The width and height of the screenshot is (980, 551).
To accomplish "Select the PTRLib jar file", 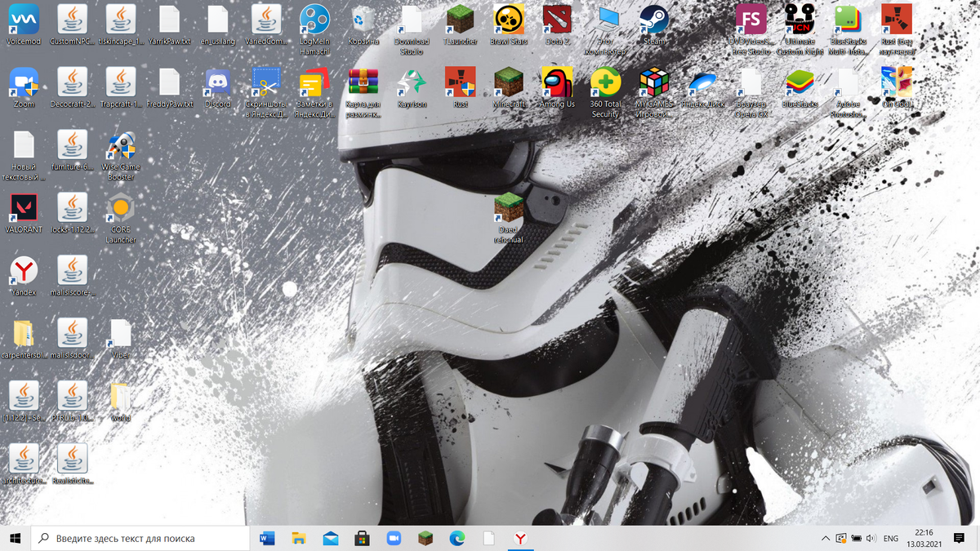I will click(72, 402).
